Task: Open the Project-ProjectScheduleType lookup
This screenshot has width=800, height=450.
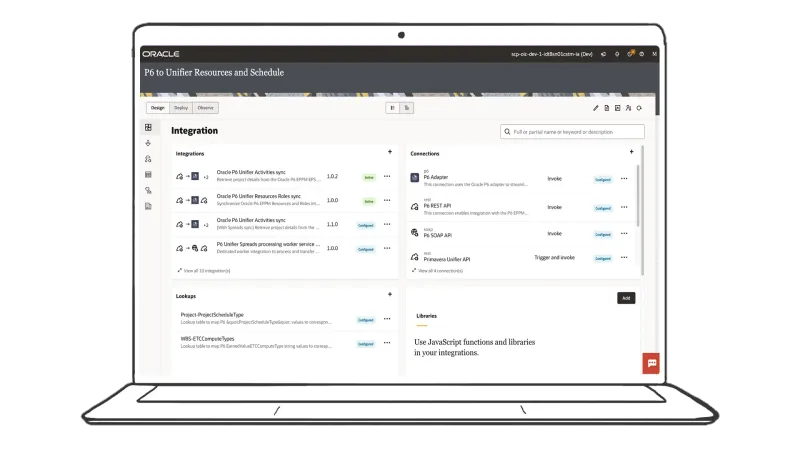Action: 212,315
